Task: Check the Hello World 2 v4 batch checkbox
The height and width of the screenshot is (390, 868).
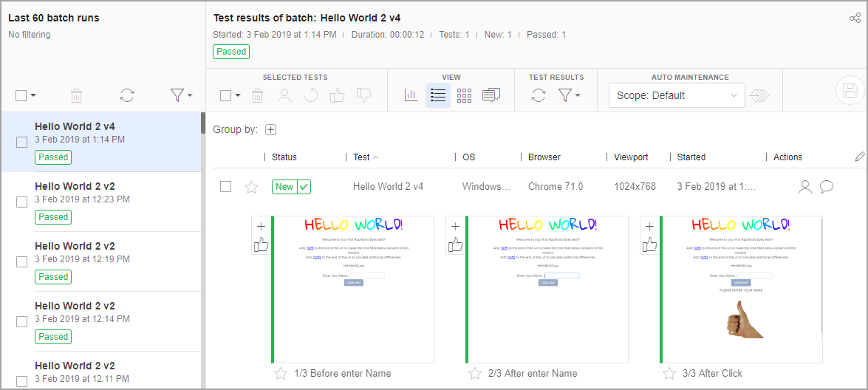Action: click(22, 142)
